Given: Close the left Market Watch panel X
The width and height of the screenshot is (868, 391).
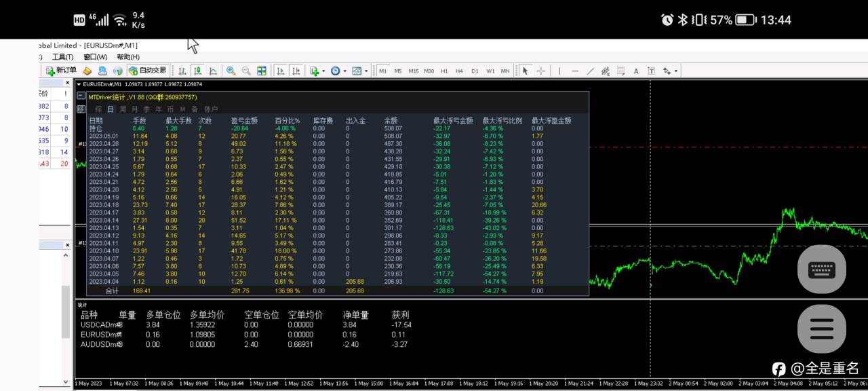Looking at the screenshot, I should click(67, 82).
